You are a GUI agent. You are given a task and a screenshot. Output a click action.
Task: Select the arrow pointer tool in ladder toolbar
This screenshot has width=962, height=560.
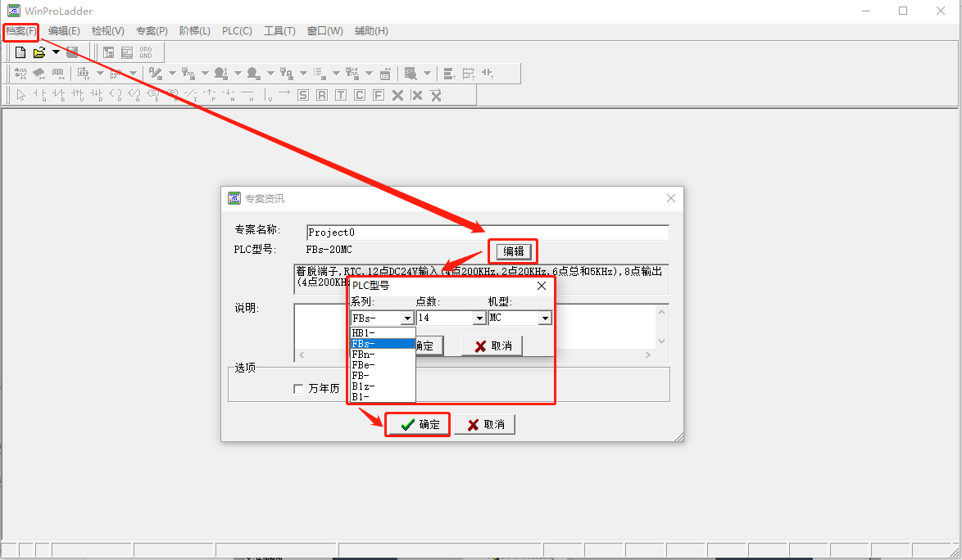(x=20, y=95)
